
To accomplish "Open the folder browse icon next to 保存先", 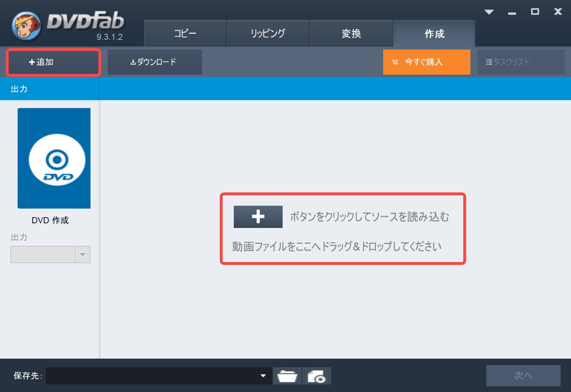I will coord(287,376).
